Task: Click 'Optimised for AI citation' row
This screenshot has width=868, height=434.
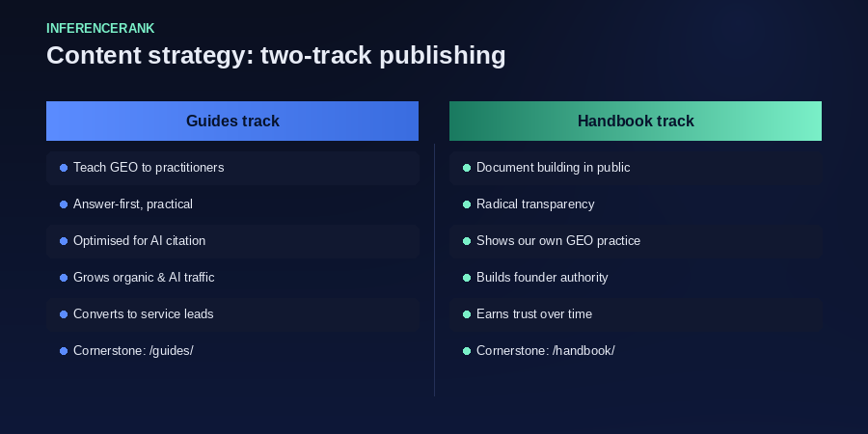Action: click(232, 241)
